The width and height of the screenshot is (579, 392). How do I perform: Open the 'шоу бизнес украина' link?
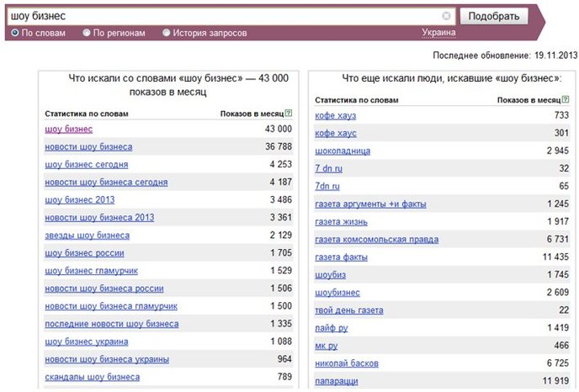[87, 342]
